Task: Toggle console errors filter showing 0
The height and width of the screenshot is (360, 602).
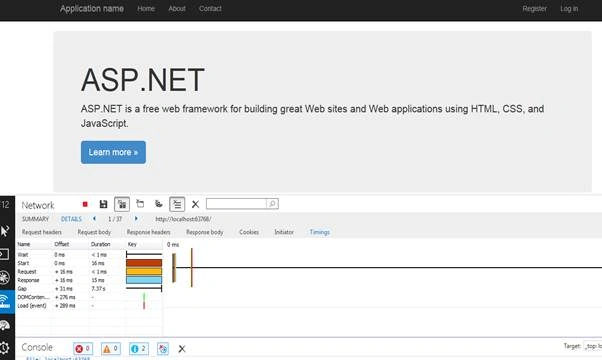Action: click(x=83, y=349)
